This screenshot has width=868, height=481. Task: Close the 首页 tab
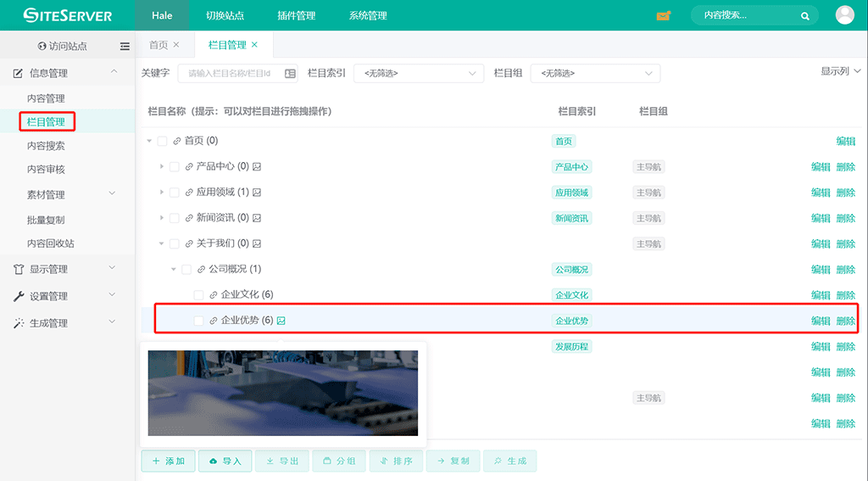(x=176, y=45)
